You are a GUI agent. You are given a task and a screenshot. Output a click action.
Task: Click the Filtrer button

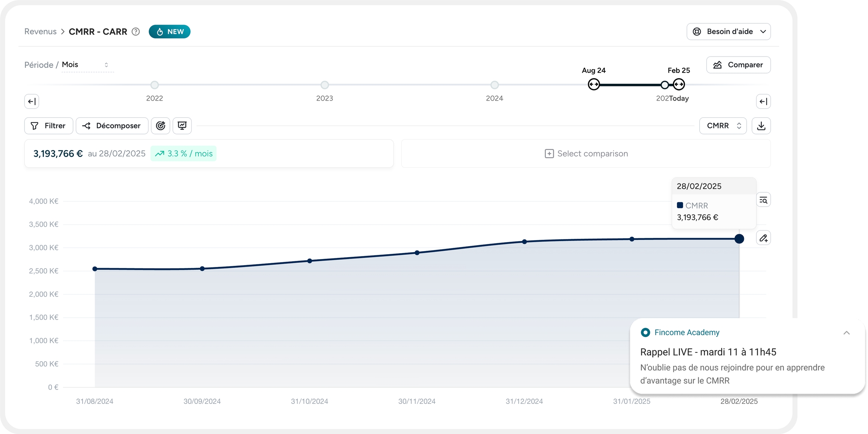[x=48, y=126]
